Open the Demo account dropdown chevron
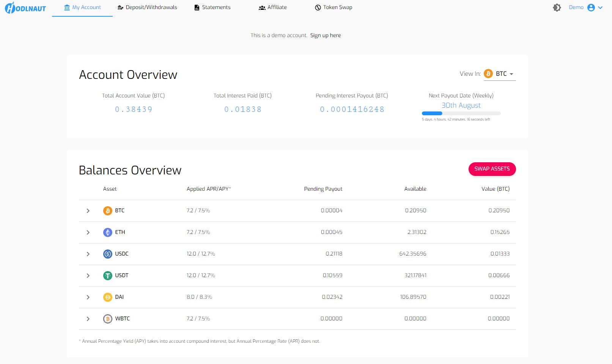The image size is (612, 364). click(600, 8)
